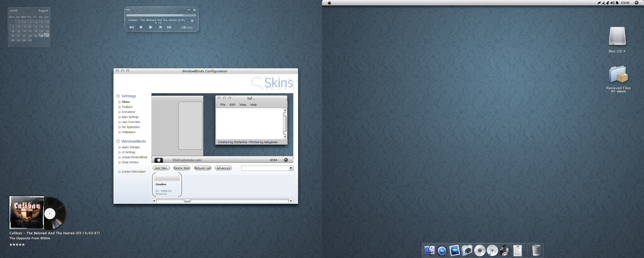Click the skin list horizontal scrollbar thumb
Viewport: 644px width, 258px height.
tap(187, 201)
